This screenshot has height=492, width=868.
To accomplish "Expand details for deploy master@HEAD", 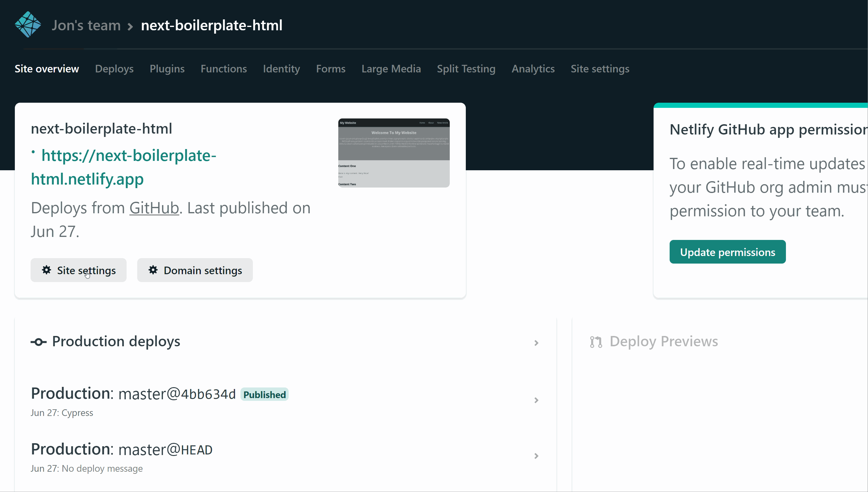I will [536, 456].
